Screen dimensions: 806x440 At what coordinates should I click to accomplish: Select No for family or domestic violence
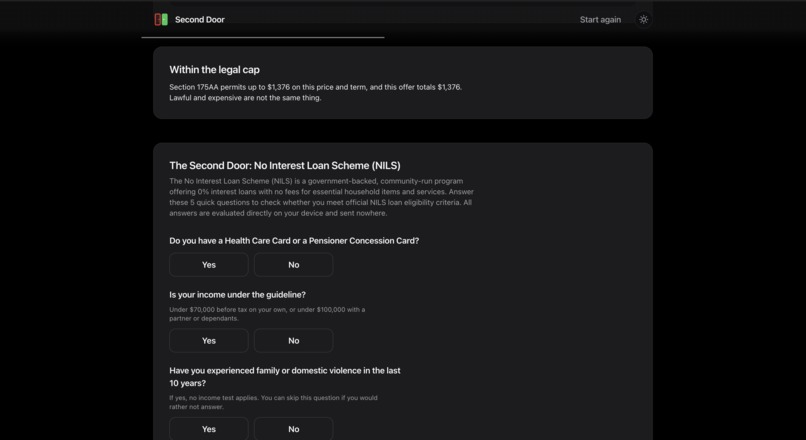[x=294, y=429]
